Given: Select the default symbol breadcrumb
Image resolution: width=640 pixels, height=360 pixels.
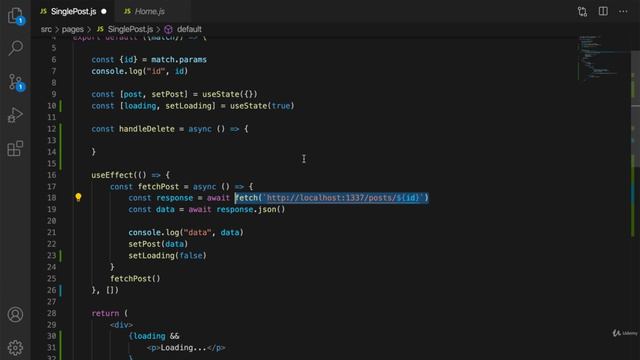Looking at the screenshot, I should (x=189, y=29).
